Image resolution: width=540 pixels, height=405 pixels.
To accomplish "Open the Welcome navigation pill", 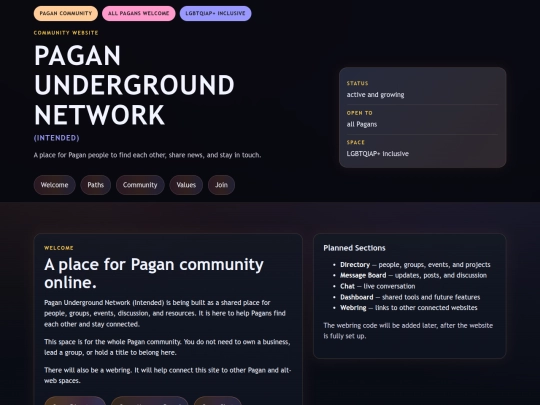I will tap(54, 185).
